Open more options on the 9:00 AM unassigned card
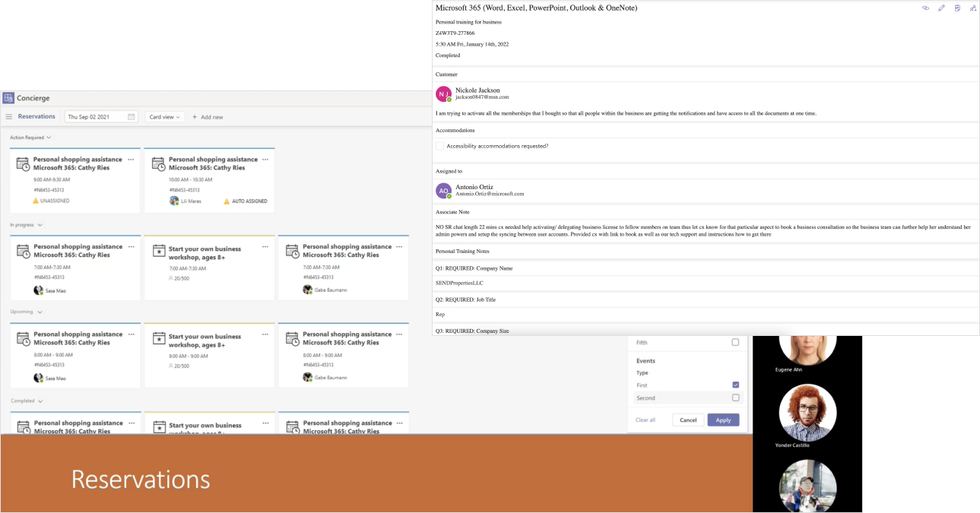Screen dimensions: 980x513 coord(131,160)
